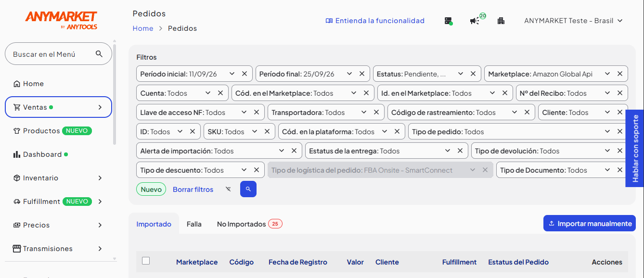Click the company building icon
Image resolution: width=644 pixels, height=278 pixels.
click(x=501, y=21)
